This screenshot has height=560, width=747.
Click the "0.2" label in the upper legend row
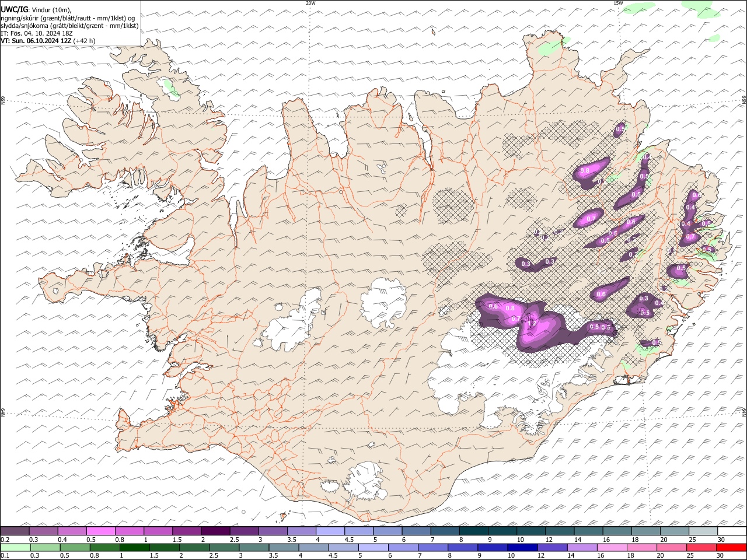pos(5,539)
